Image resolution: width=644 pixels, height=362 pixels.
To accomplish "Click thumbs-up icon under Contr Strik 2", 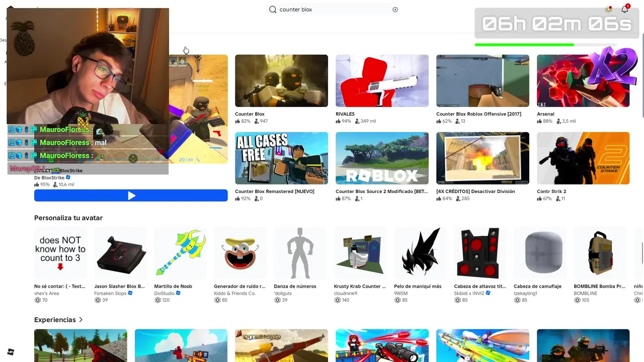I will click(539, 199).
